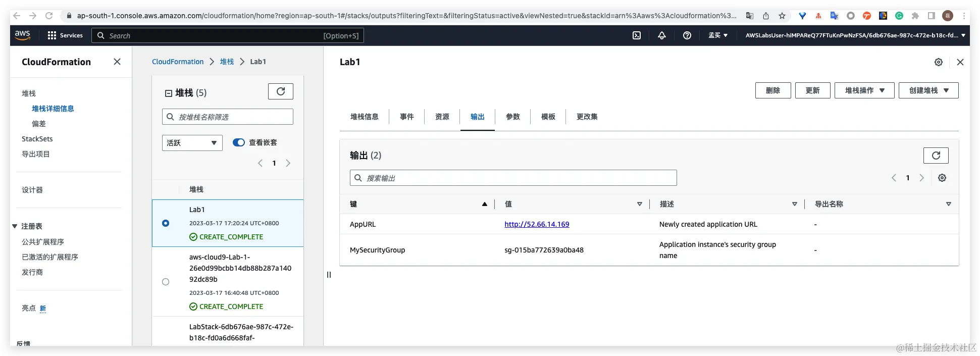The height and width of the screenshot is (356, 980).
Task: Open the 已激活的扩展程序 sidebar item
Action: point(50,257)
